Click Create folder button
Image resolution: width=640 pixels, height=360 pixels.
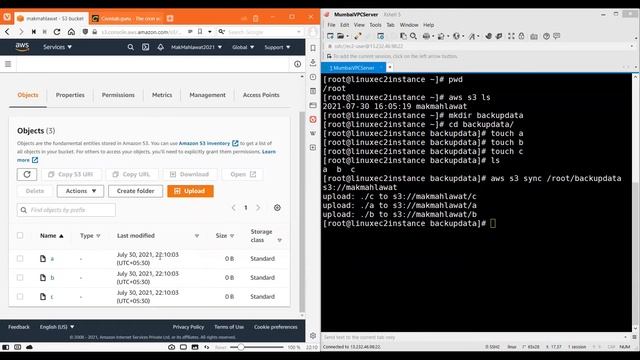pyautogui.click(x=136, y=191)
